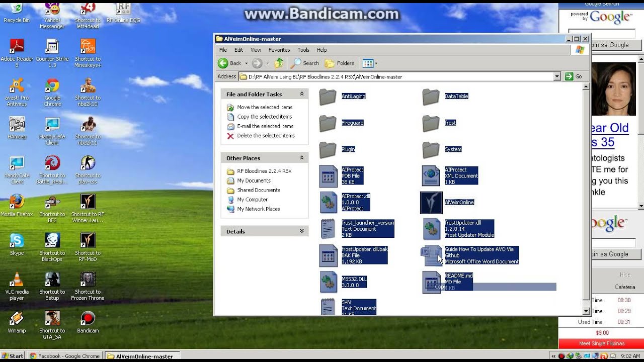Select Google Chrome desktop icon

click(52, 93)
